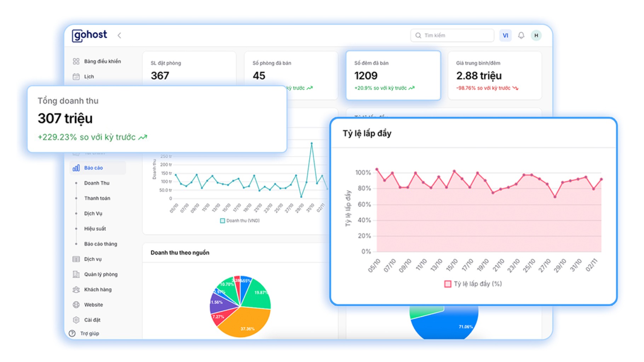644x362 pixels.
Task: Click the revenue line chart peak point
Action: tap(311, 143)
